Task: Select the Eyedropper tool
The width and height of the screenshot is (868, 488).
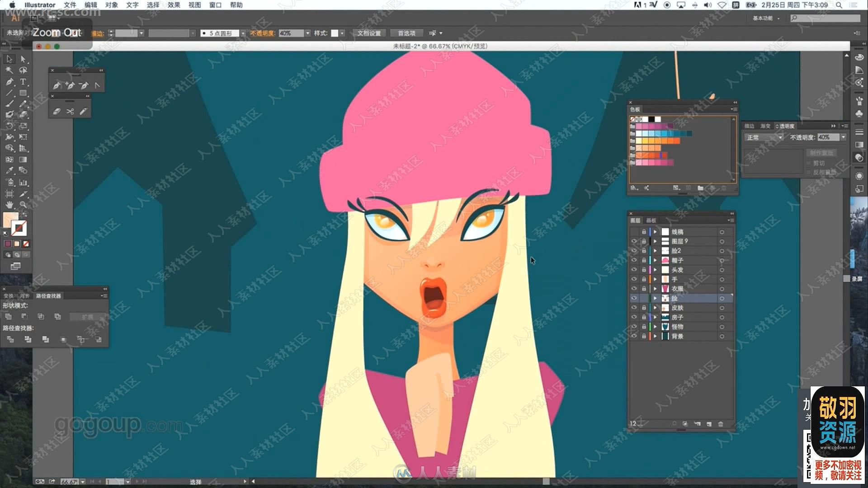Action: [9, 171]
